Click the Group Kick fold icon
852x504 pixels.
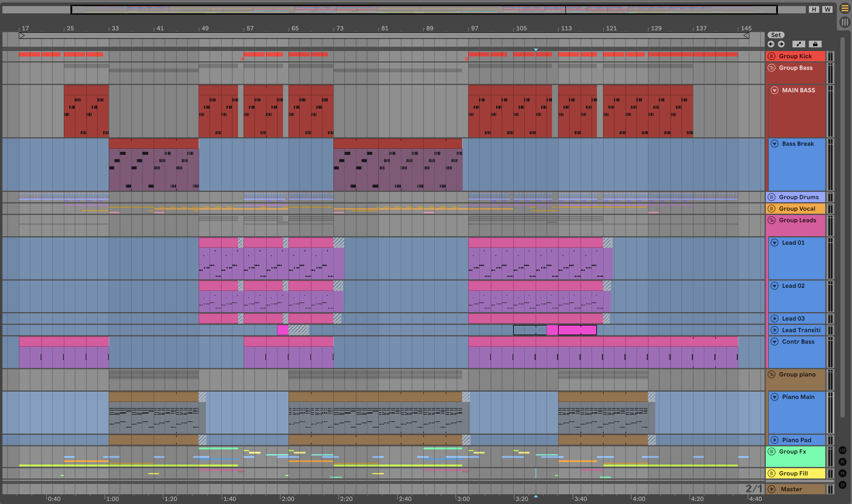click(772, 56)
